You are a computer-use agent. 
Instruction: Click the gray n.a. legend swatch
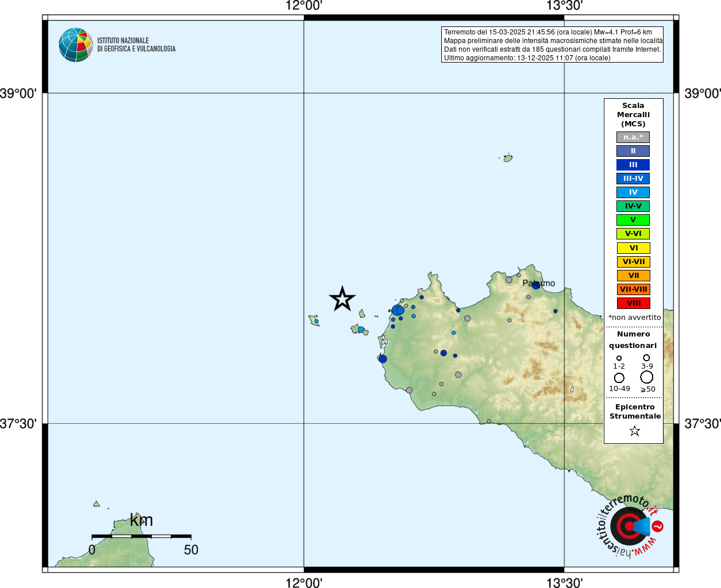633,137
